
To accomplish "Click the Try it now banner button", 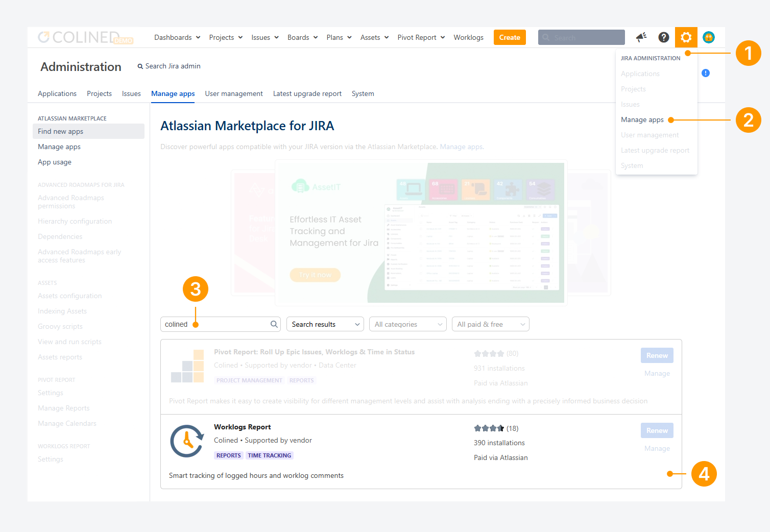I will coord(315,275).
